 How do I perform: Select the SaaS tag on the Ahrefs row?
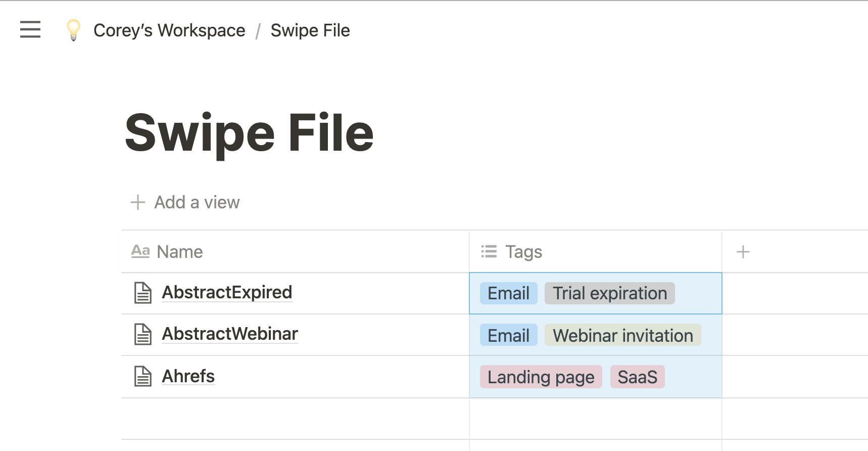pyautogui.click(x=638, y=377)
